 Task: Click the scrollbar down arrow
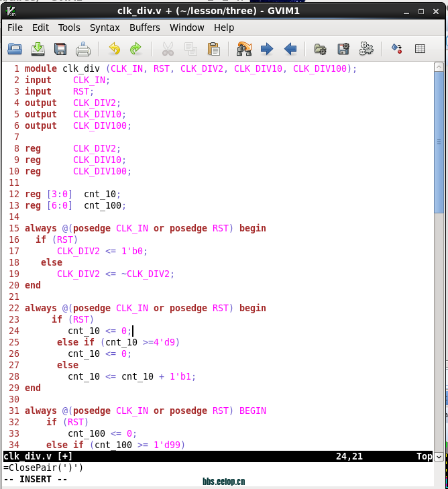point(439,457)
